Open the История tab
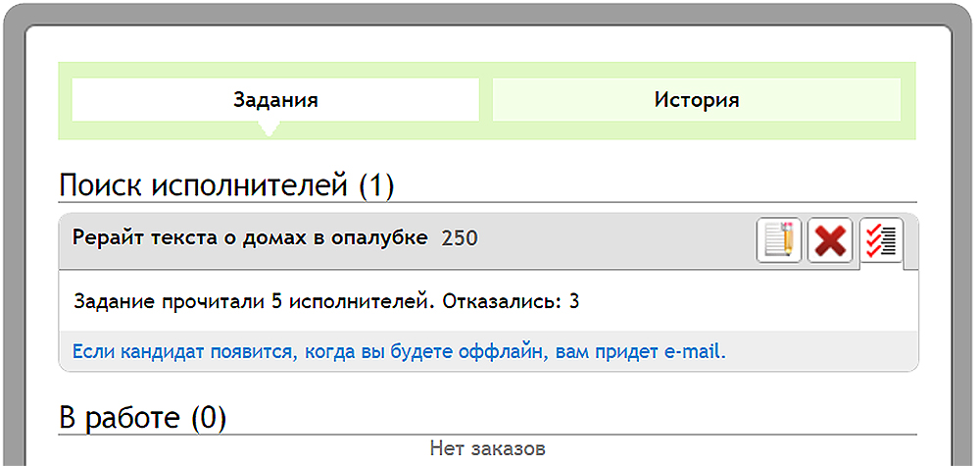 click(696, 100)
